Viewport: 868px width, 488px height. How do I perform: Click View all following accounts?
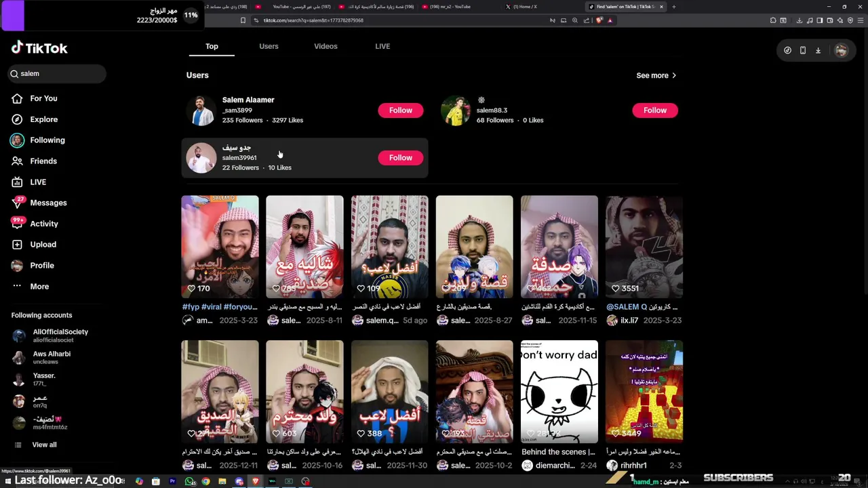[44, 445]
